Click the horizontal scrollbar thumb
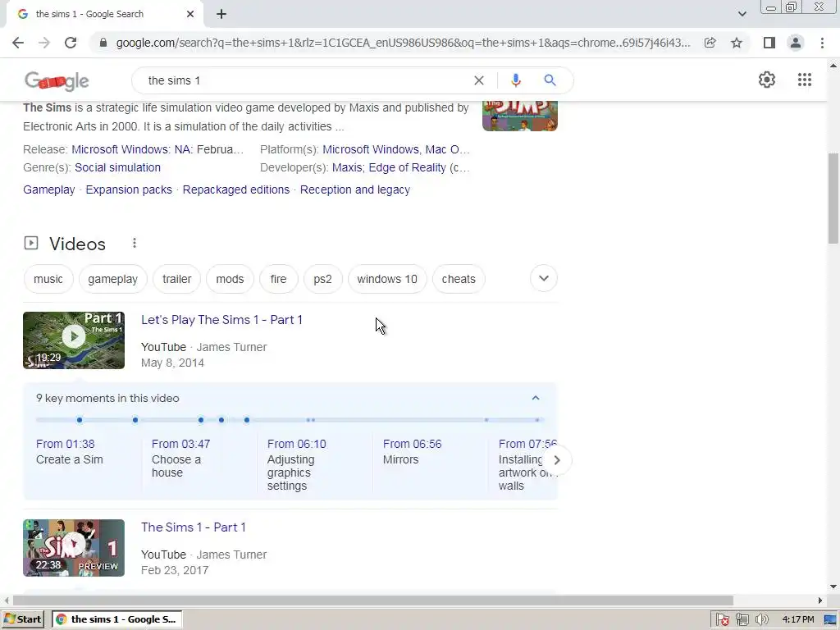 (373, 600)
